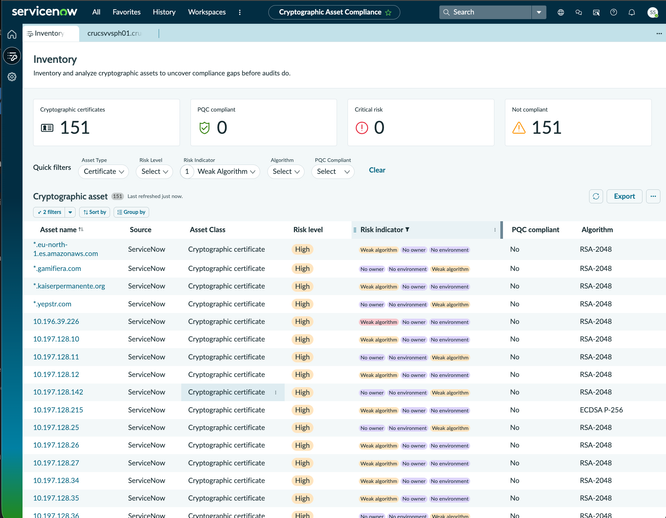Click the red Weak algorithm tag for 10.196.39.226
This screenshot has width=666, height=518.
coord(378,322)
